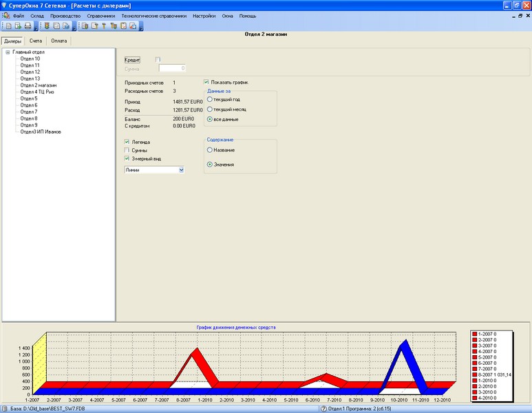Click the orange-framed document icon
532x413 pixels.
point(123,25)
